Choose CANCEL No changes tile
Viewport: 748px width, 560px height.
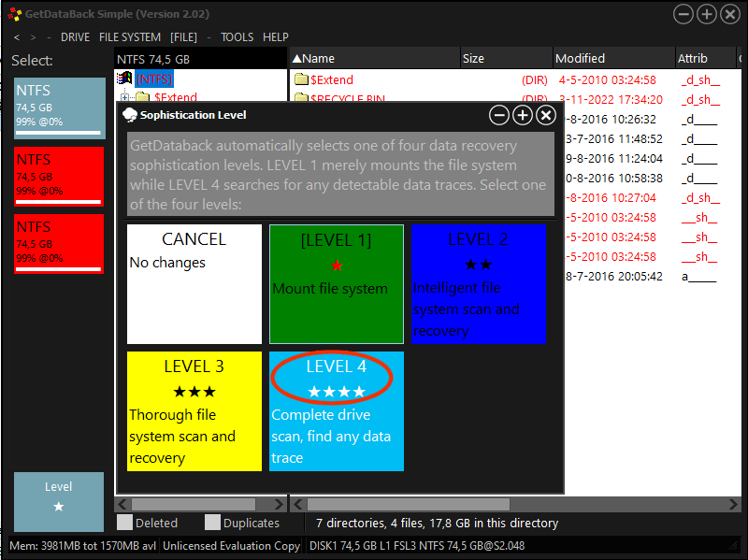[x=194, y=284]
